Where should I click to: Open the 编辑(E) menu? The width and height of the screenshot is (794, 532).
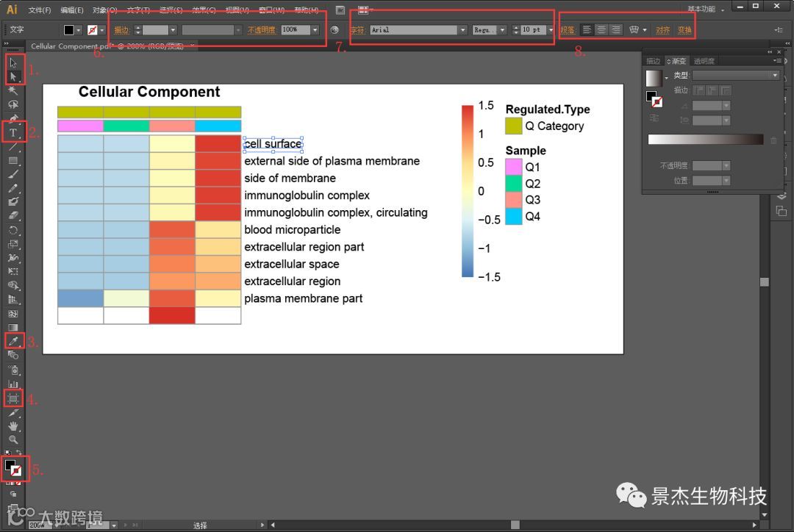(72, 10)
